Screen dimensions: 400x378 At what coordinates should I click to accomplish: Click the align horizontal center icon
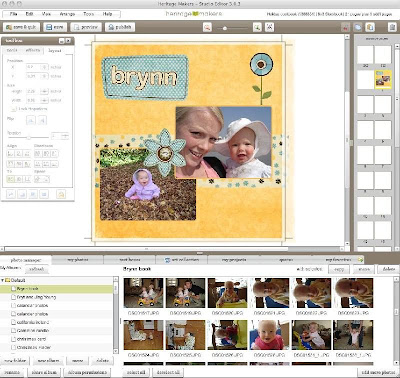point(19,154)
